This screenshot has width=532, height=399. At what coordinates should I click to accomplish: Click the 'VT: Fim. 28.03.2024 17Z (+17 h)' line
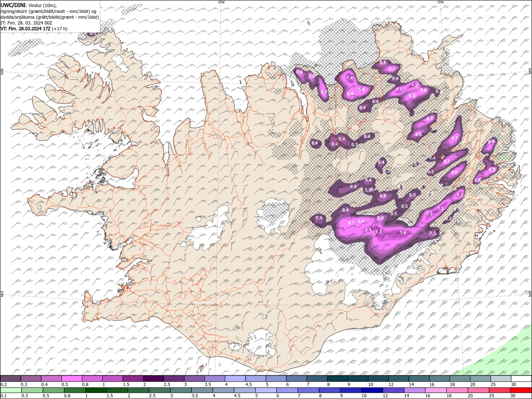coord(34,29)
